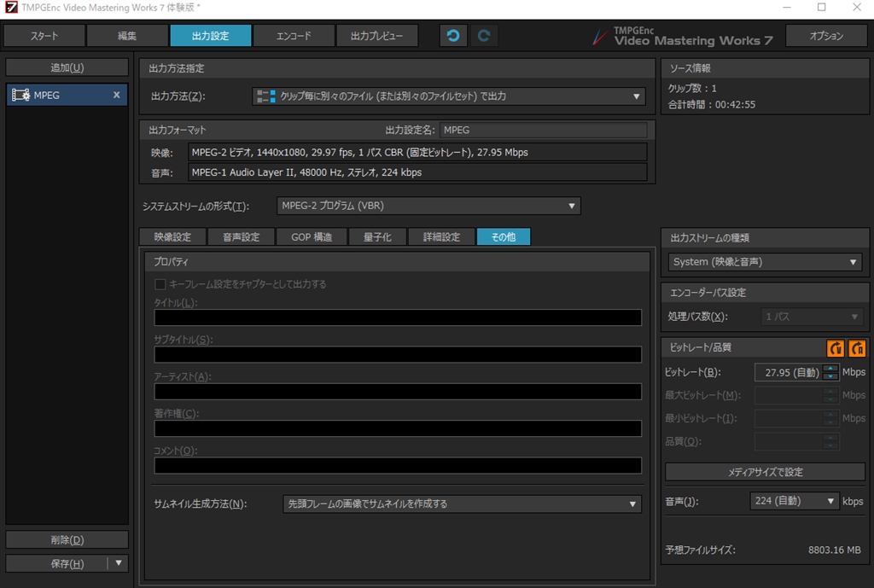Expand the 保存 save split-button arrow
This screenshot has width=874, height=588.
point(117,563)
